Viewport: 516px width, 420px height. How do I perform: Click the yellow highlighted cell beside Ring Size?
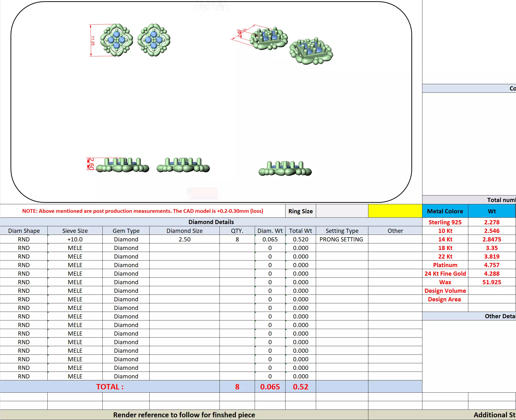(x=395, y=211)
